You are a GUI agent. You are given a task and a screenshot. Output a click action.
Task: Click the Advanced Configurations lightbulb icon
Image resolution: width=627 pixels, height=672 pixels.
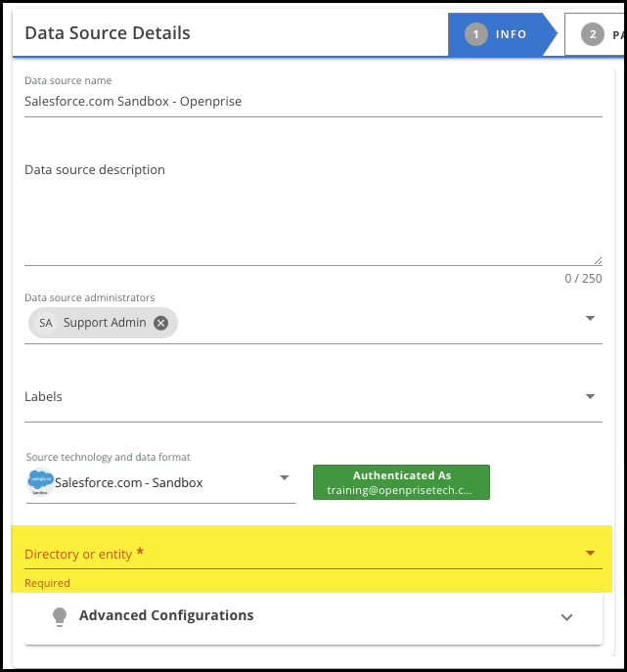pos(60,616)
